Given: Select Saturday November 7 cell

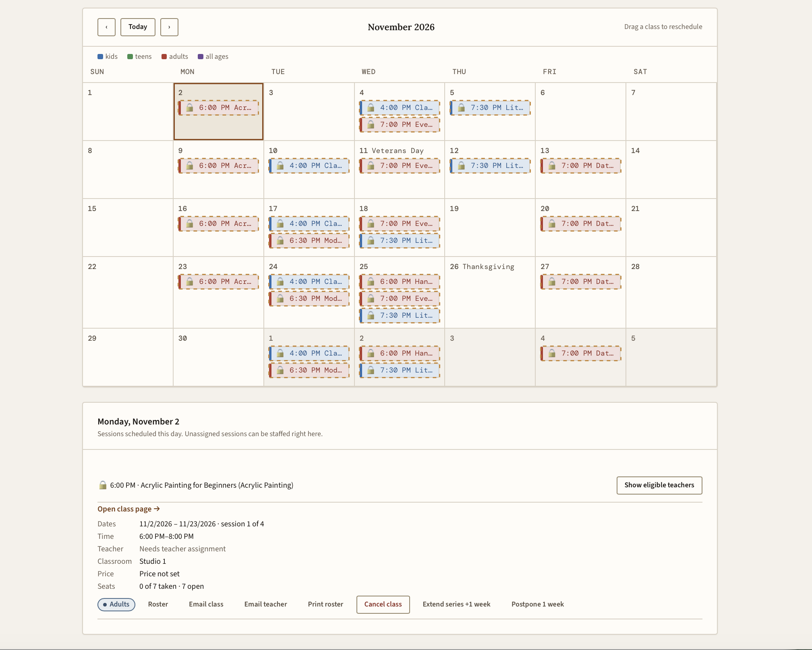Looking at the screenshot, I should click(x=671, y=112).
